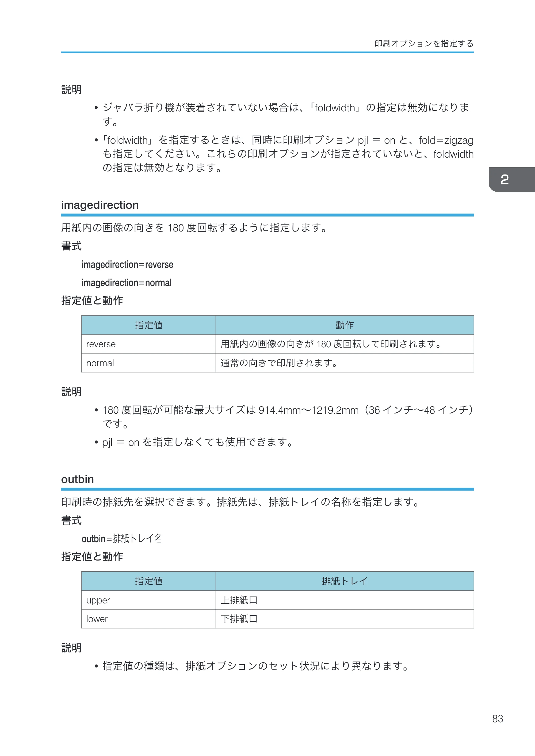Click the cell describing 180 度回転して印刷されます
The height and width of the screenshot is (756, 535).
tap(345, 344)
